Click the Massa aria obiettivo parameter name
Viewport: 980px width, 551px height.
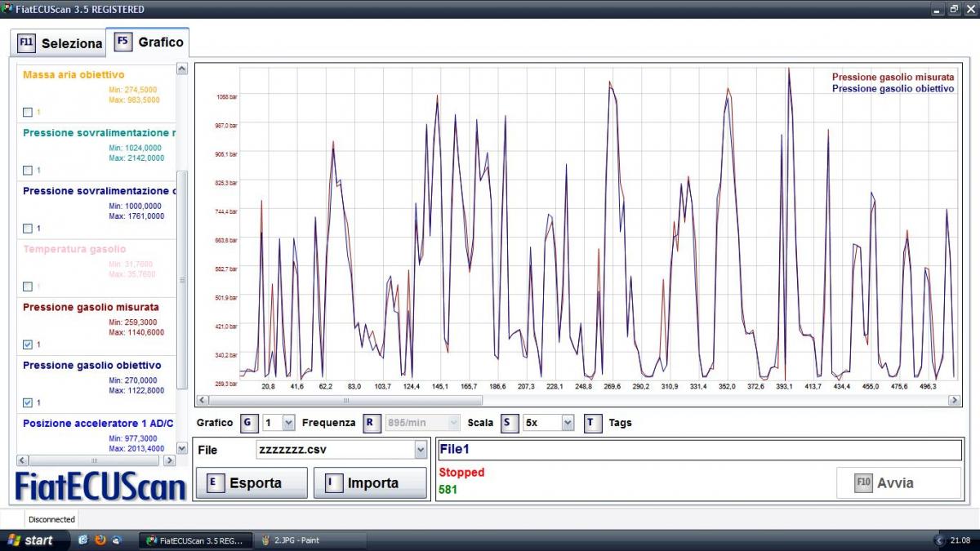point(73,74)
